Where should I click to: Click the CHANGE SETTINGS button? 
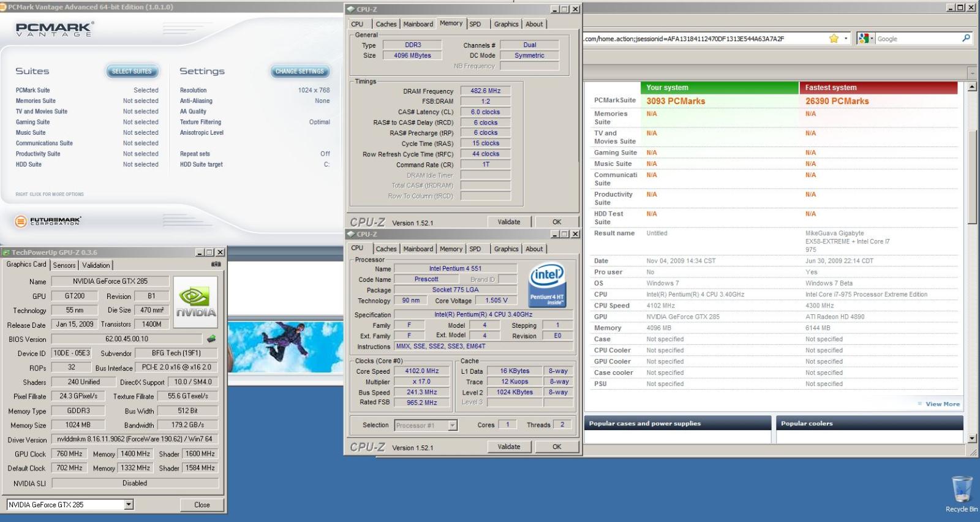pyautogui.click(x=300, y=71)
